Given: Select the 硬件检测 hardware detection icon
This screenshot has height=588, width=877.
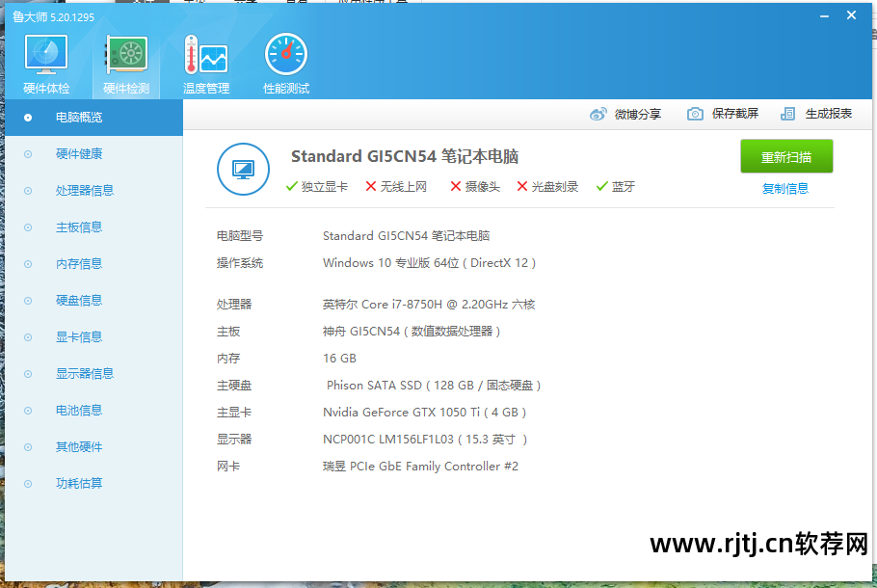Looking at the screenshot, I should click(126, 55).
